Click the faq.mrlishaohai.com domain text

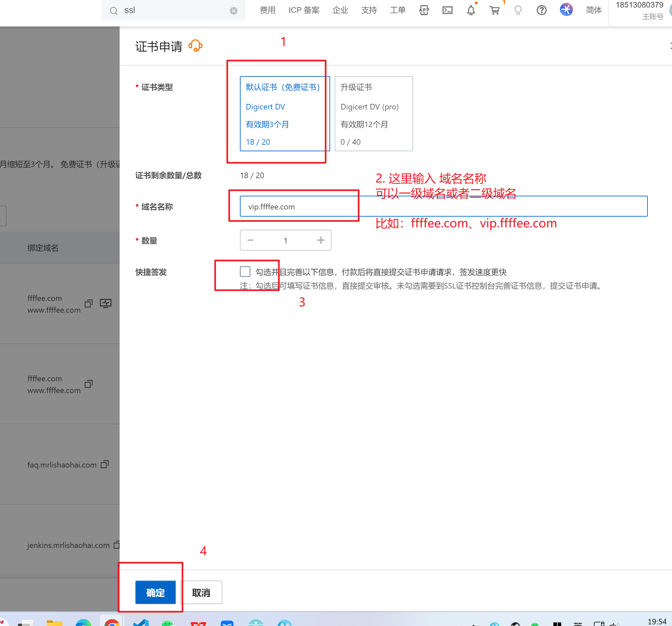pyautogui.click(x=62, y=465)
